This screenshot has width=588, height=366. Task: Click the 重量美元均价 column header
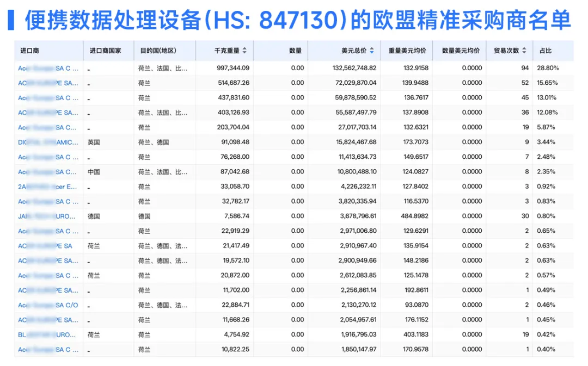pyautogui.click(x=407, y=51)
